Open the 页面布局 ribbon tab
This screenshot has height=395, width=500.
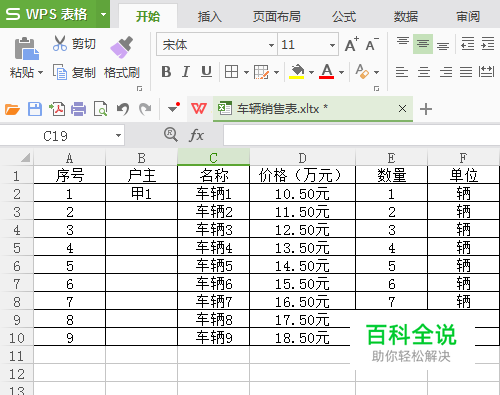click(x=276, y=16)
